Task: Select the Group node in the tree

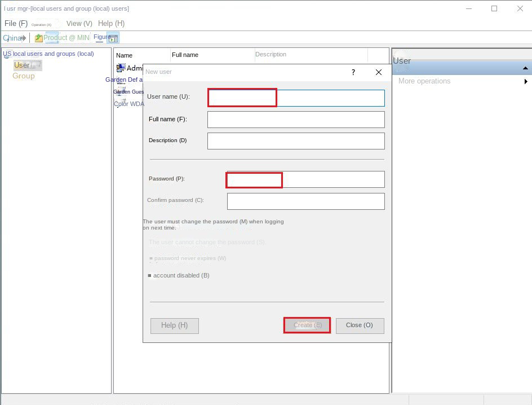Action: (24, 76)
